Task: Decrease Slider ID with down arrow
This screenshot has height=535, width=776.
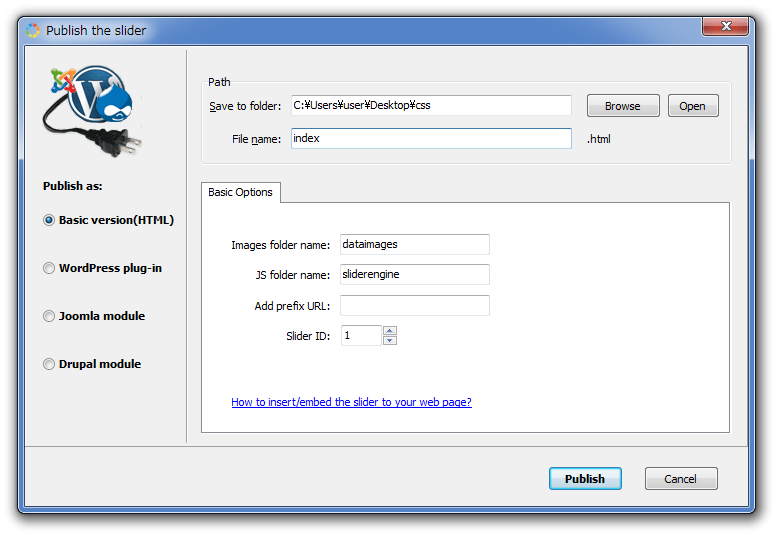Action: coord(390,340)
